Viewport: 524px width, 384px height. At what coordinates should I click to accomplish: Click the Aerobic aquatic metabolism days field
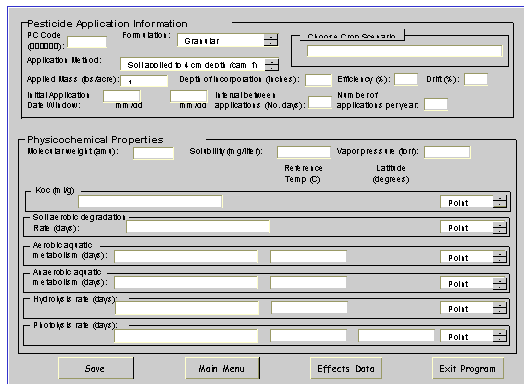coord(186,257)
